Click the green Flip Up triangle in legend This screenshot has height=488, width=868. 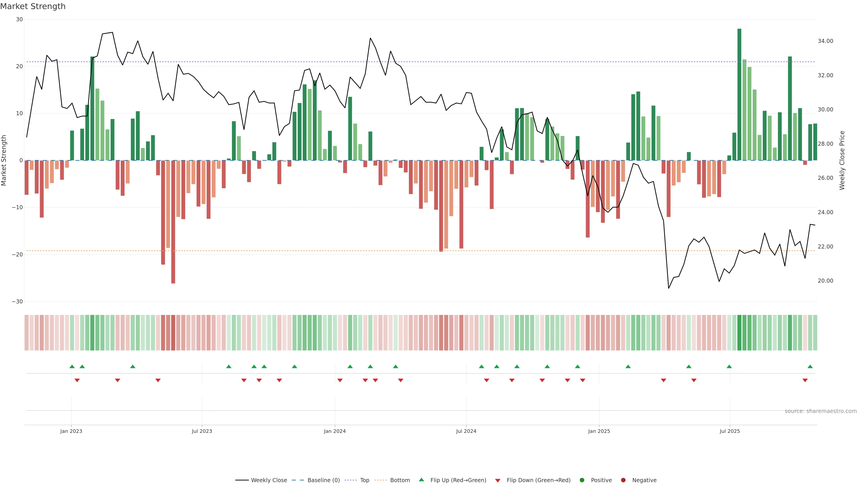tap(421, 480)
